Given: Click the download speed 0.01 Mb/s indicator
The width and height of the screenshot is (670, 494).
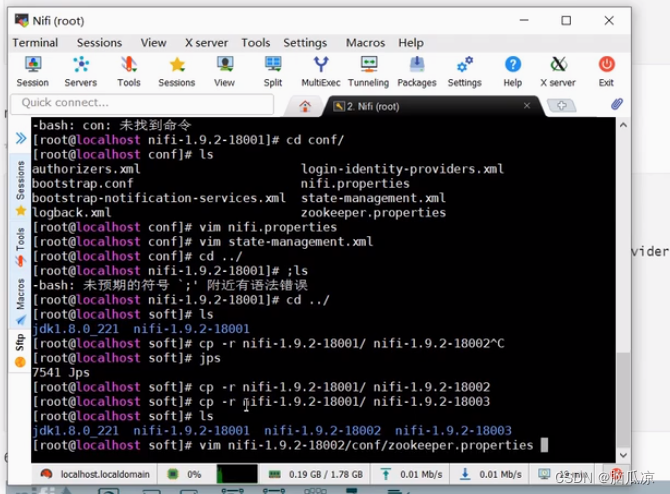Looking at the screenshot, I should 491,474.
